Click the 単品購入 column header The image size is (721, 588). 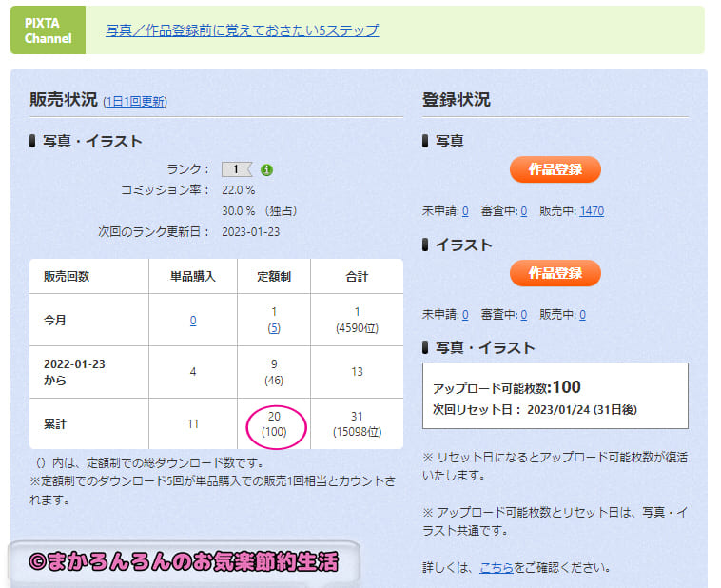click(x=193, y=277)
